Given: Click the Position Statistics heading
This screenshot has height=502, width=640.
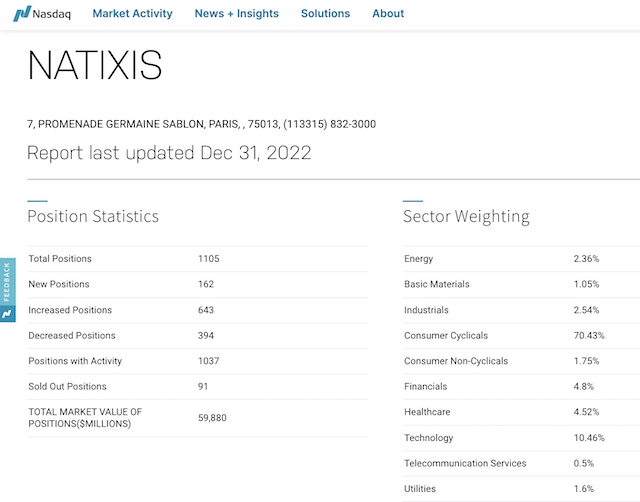Looking at the screenshot, I should (92, 216).
